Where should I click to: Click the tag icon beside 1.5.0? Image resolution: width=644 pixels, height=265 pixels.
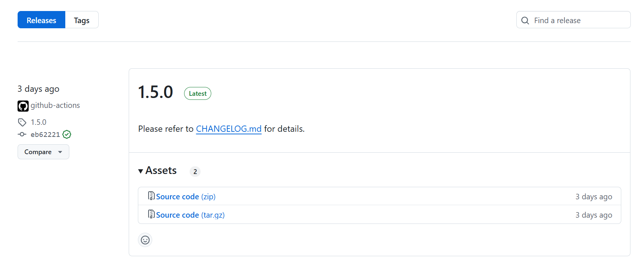[x=22, y=122]
